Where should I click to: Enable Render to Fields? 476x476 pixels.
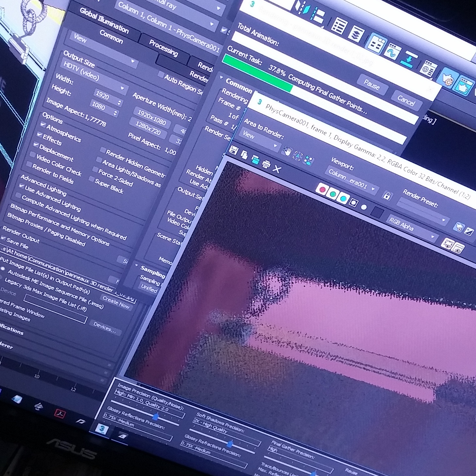click(29, 164)
